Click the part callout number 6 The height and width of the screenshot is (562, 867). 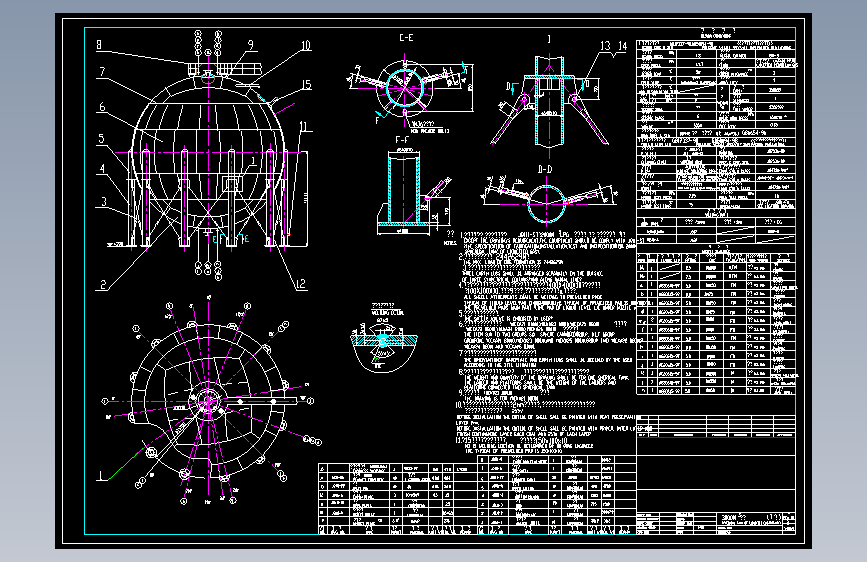(102, 107)
